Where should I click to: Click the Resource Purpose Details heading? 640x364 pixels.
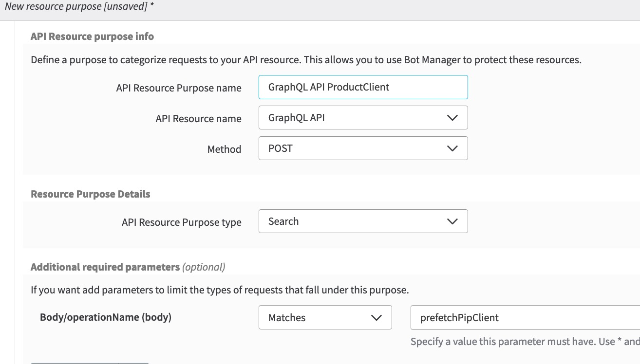pyautogui.click(x=90, y=194)
